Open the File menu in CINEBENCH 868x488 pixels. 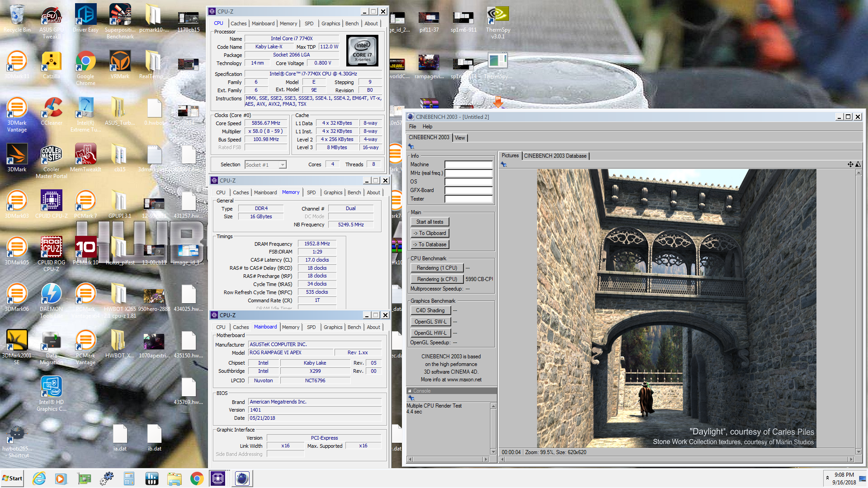tap(412, 127)
